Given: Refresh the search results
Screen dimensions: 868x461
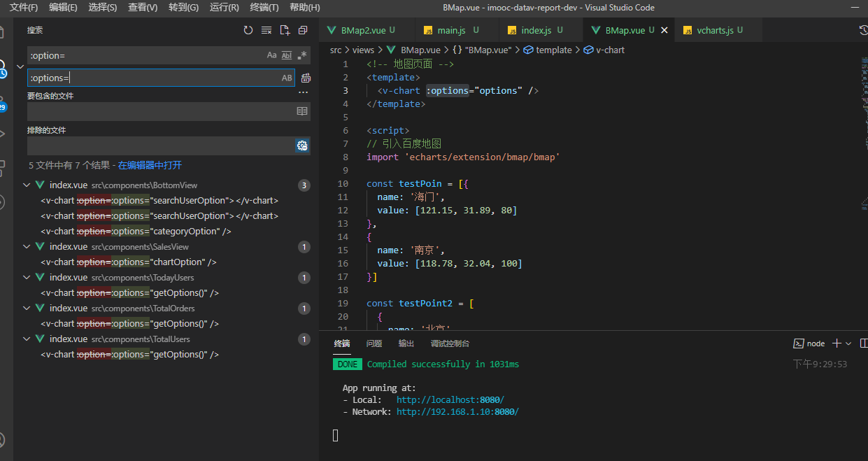Looking at the screenshot, I should point(248,30).
